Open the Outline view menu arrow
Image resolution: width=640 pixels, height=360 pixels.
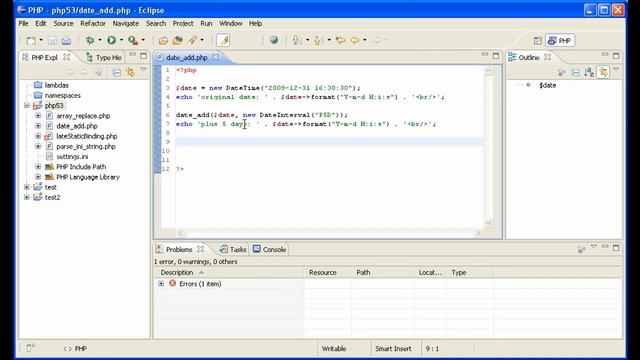[616, 70]
